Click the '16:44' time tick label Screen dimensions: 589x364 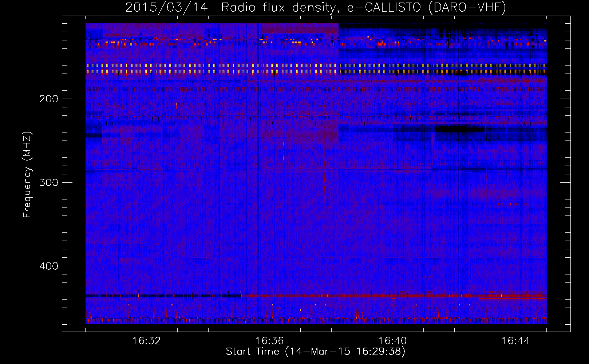tap(515, 341)
